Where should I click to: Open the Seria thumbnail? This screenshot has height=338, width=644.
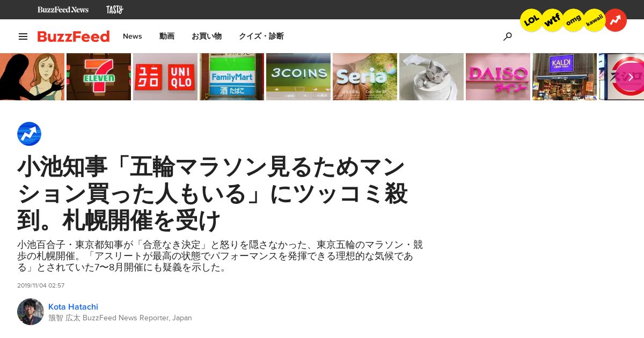[365, 77]
